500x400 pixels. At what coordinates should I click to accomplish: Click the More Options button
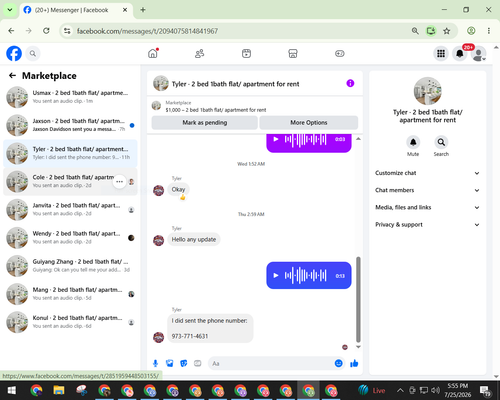309,123
